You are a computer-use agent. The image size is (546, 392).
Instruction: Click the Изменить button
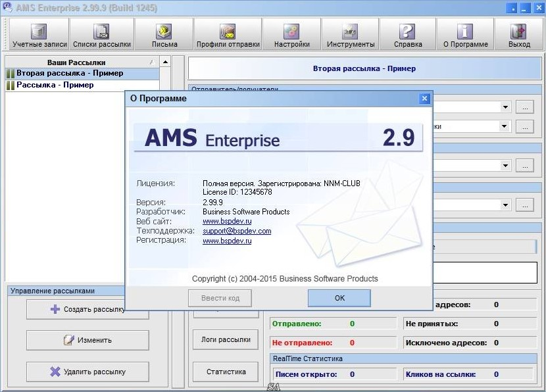pos(87,340)
